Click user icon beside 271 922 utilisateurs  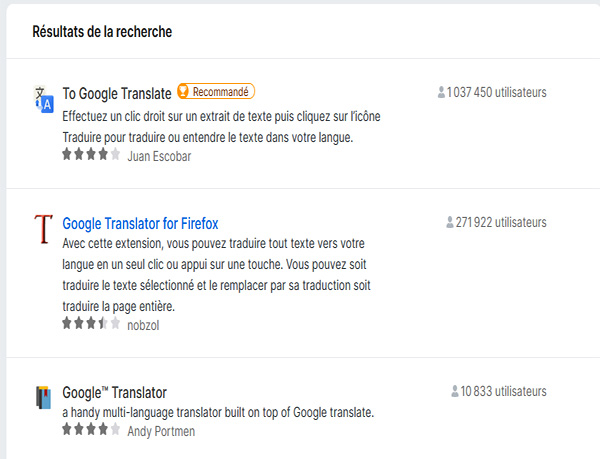pos(450,222)
